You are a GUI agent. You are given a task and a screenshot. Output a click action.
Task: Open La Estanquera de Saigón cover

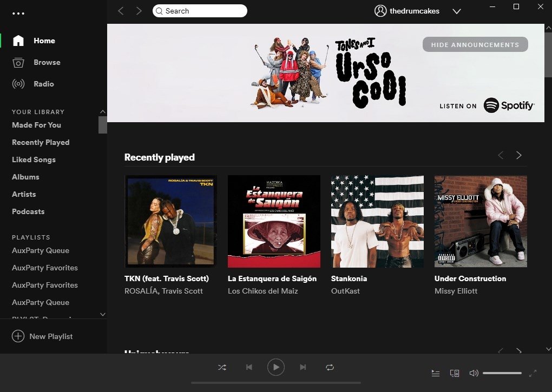click(x=274, y=221)
